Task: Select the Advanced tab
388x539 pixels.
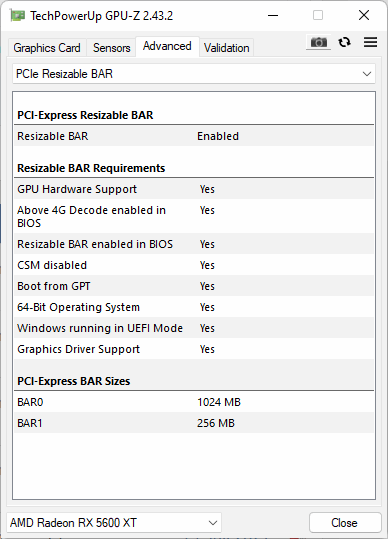Action: [x=167, y=46]
